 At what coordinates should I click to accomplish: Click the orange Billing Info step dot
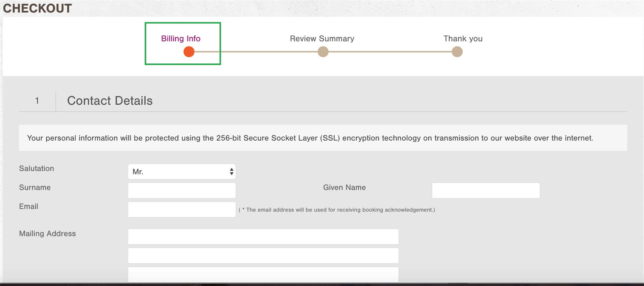189,52
